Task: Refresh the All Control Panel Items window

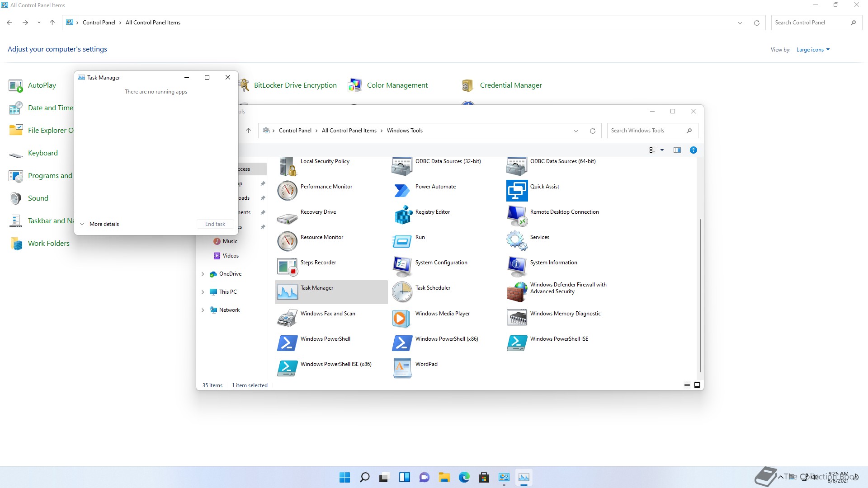Action: tap(756, 23)
